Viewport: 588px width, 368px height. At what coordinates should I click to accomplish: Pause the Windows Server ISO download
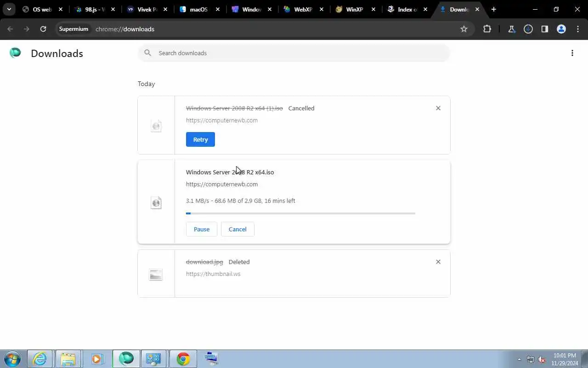[202, 229]
